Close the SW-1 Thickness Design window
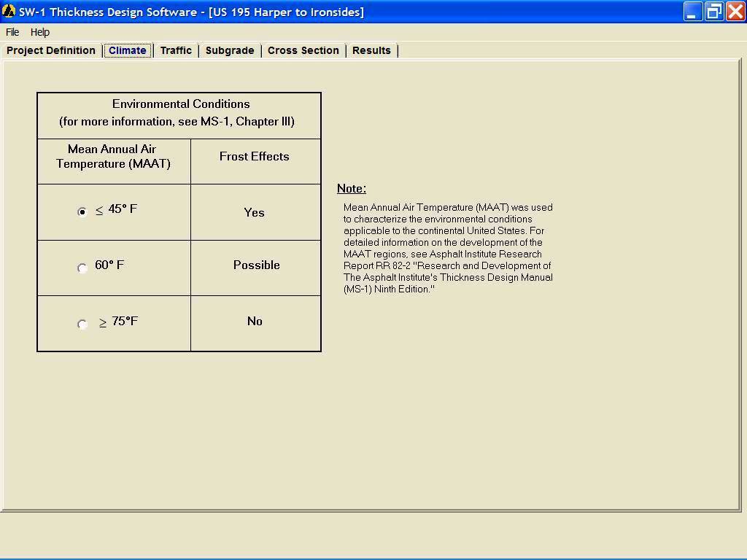The height and width of the screenshot is (560, 747). 735,12
